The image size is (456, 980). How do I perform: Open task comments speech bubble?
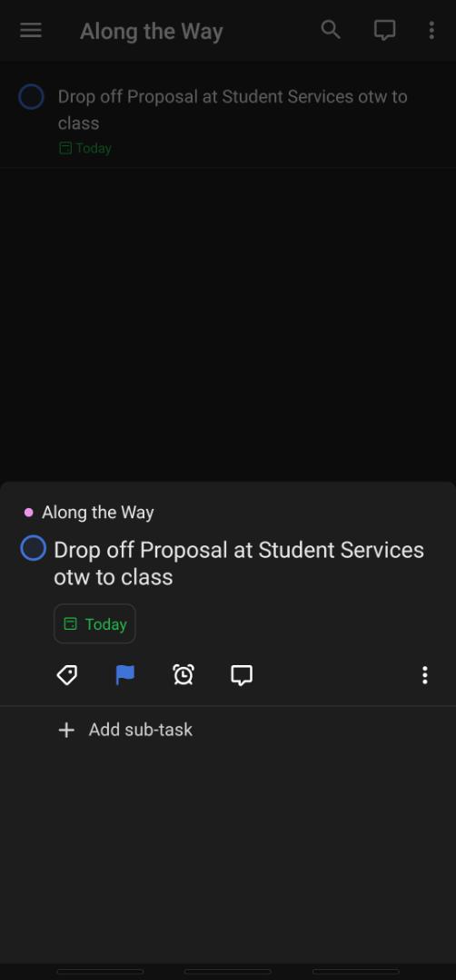click(242, 676)
